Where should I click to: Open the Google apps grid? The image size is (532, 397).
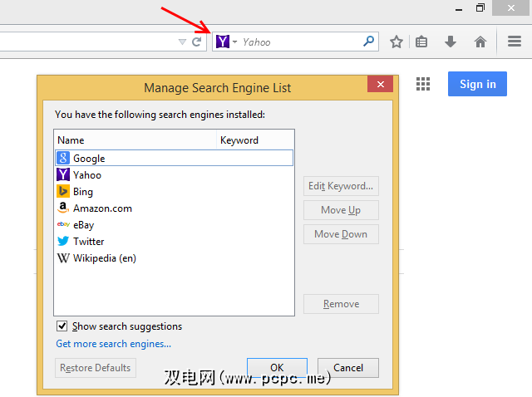(x=423, y=84)
